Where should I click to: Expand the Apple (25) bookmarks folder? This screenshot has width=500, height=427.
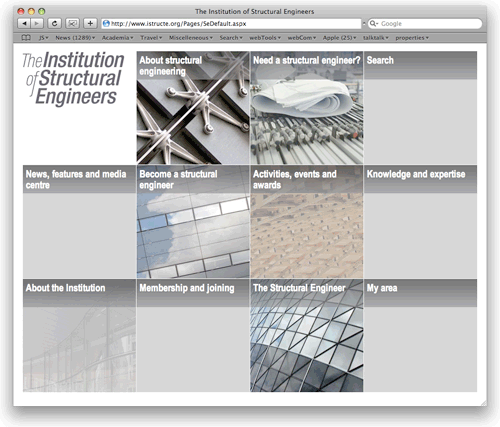click(339, 38)
